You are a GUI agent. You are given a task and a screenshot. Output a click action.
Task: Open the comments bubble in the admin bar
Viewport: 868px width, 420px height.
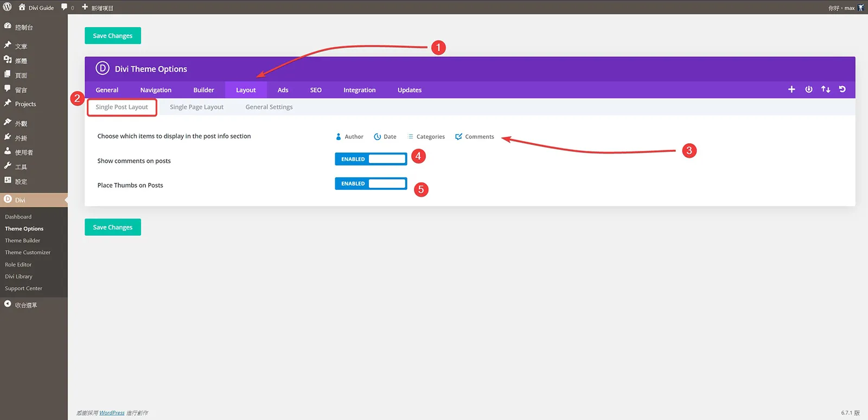pyautogui.click(x=67, y=8)
